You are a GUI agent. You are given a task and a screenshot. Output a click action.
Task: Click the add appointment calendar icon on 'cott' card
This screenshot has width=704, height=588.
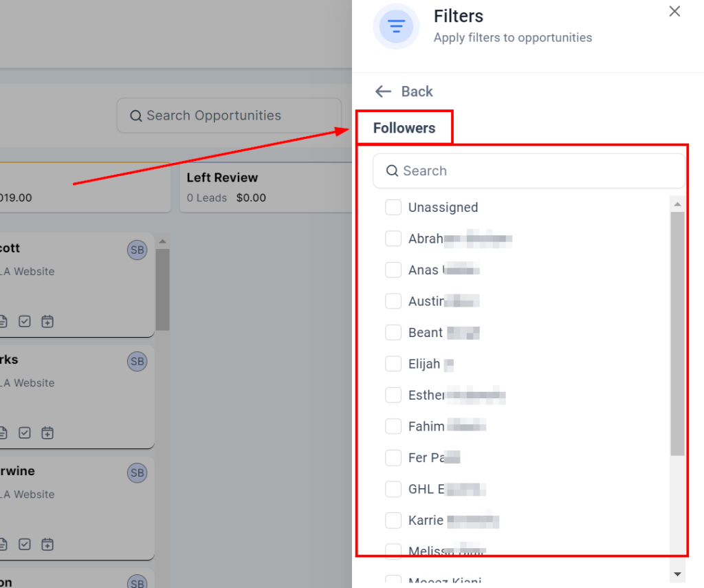(x=47, y=321)
